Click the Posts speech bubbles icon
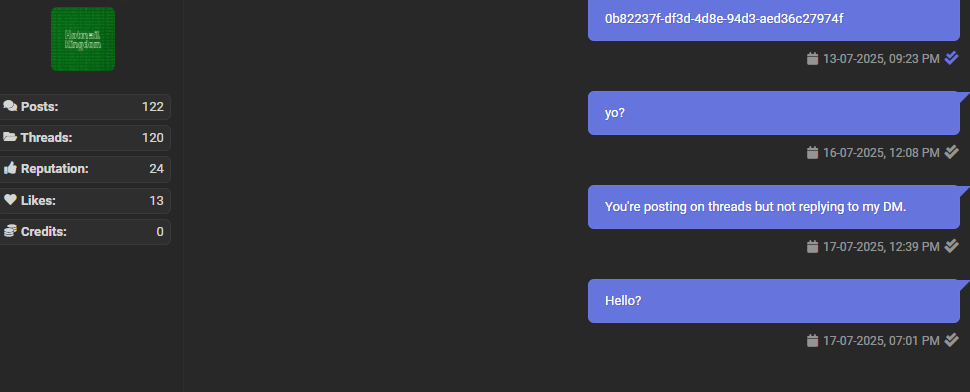 (10, 106)
